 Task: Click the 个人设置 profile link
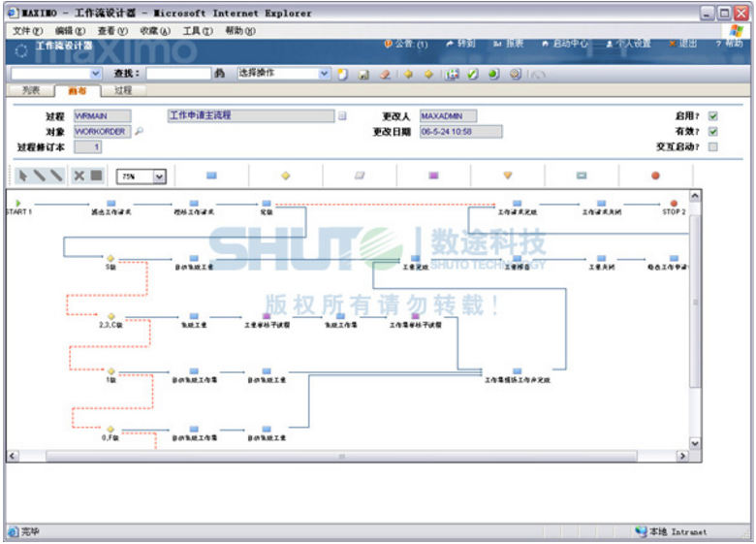[x=628, y=44]
